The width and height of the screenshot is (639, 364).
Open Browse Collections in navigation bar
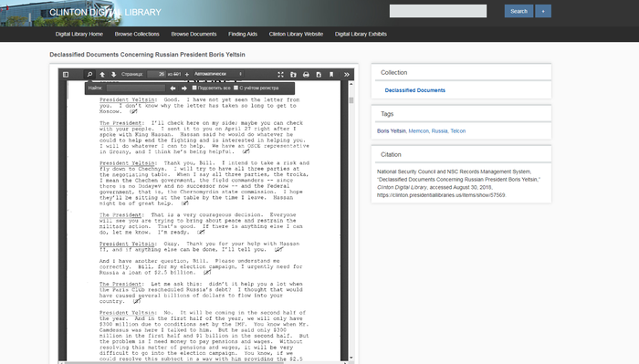tap(137, 34)
